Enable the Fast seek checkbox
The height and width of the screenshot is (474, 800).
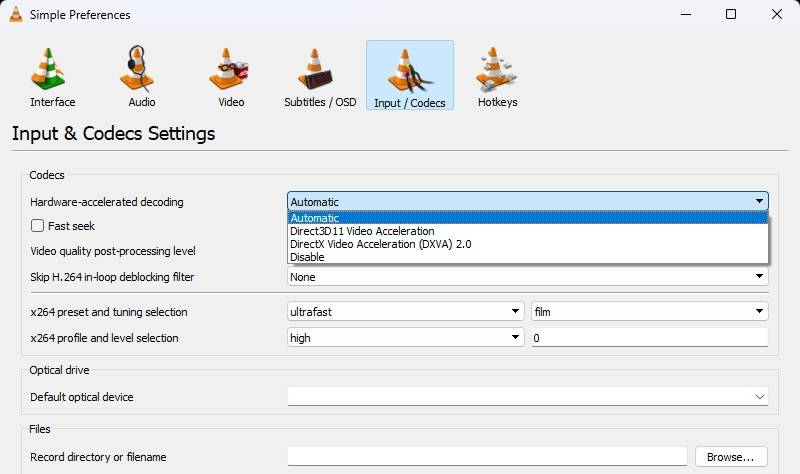(37, 226)
